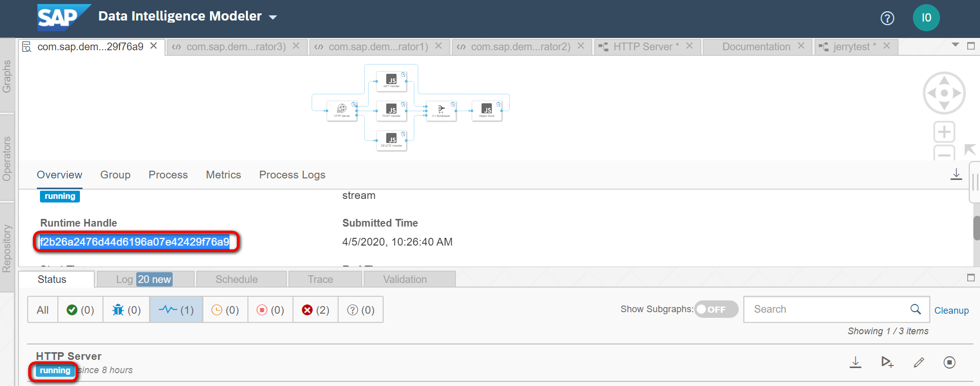Focus the Search input field
Image resolution: width=980 pixels, height=386 pixels.
click(x=836, y=309)
